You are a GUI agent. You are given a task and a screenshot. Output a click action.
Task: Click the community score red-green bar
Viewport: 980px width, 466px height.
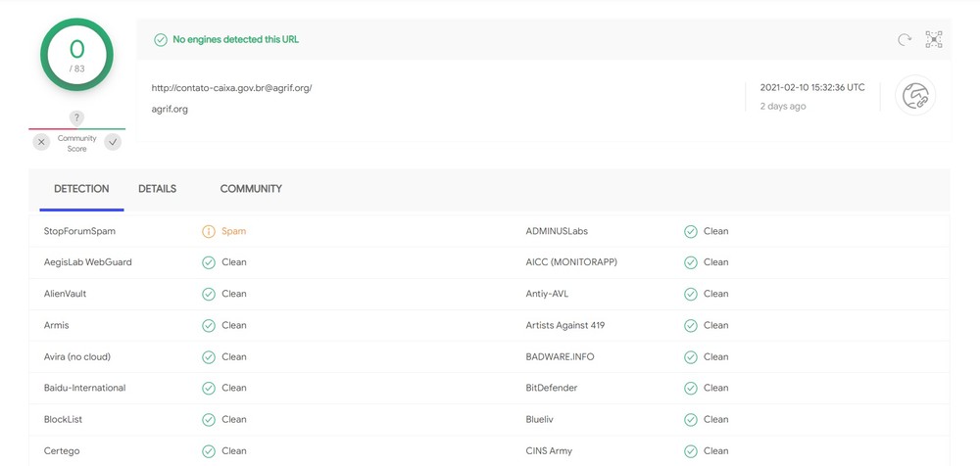point(76,129)
